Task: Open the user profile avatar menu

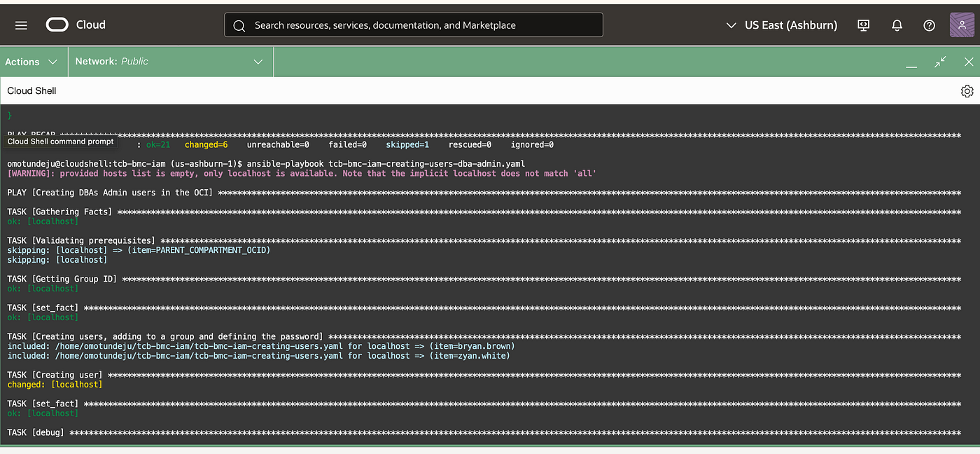Action: (x=962, y=25)
